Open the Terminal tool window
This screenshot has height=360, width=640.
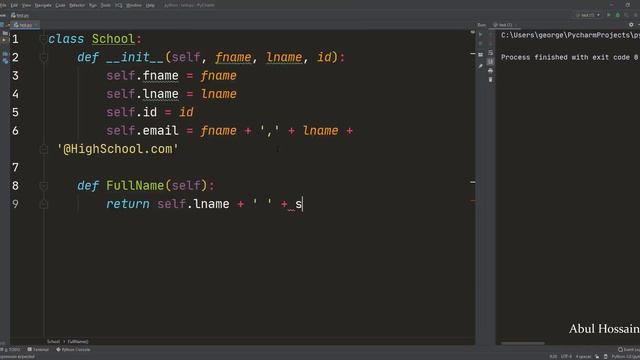(38, 350)
